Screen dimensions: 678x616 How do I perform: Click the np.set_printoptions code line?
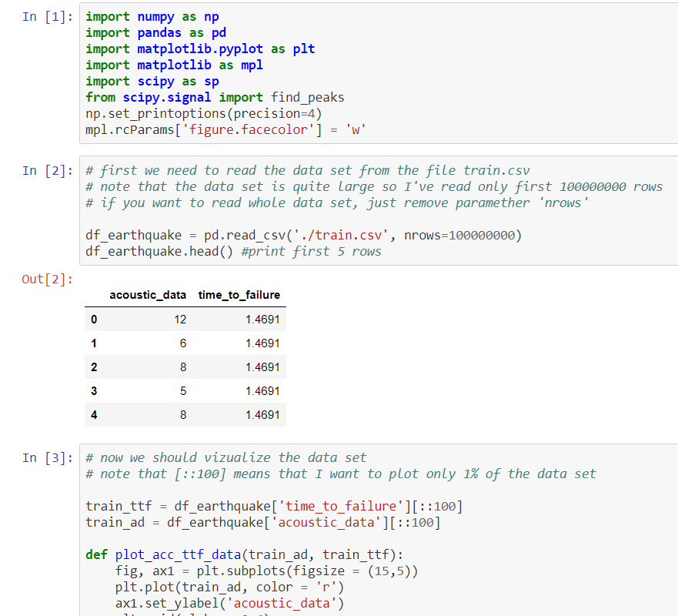(202, 114)
